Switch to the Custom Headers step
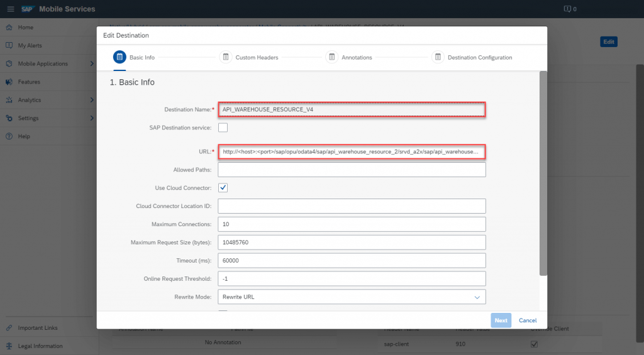Screen dimensions: 644x355 [257, 57]
